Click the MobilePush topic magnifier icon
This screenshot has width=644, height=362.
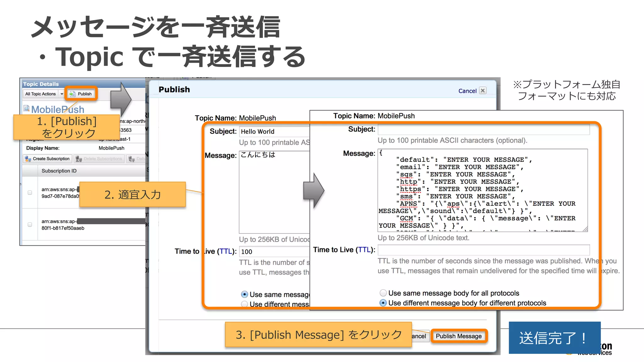(27, 109)
